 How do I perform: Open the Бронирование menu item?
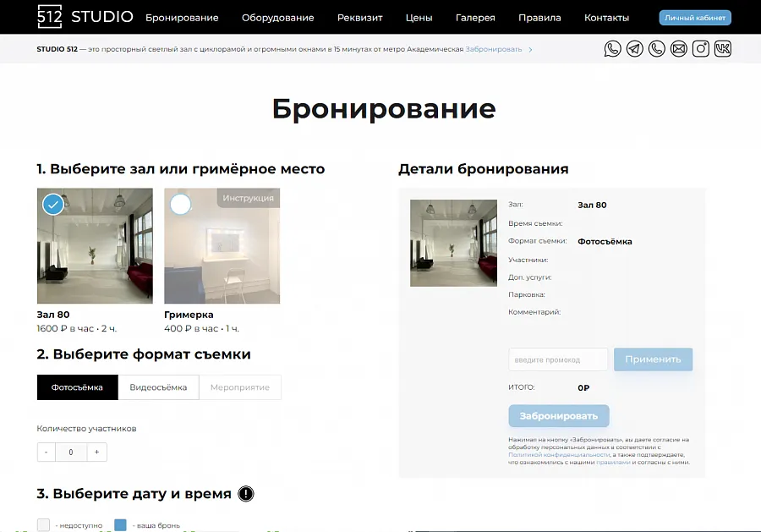coord(182,18)
